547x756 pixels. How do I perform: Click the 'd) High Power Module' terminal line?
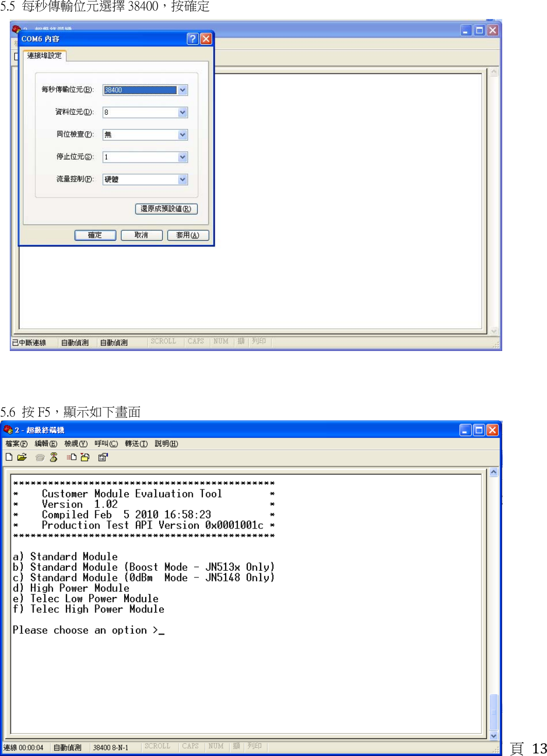point(71,588)
